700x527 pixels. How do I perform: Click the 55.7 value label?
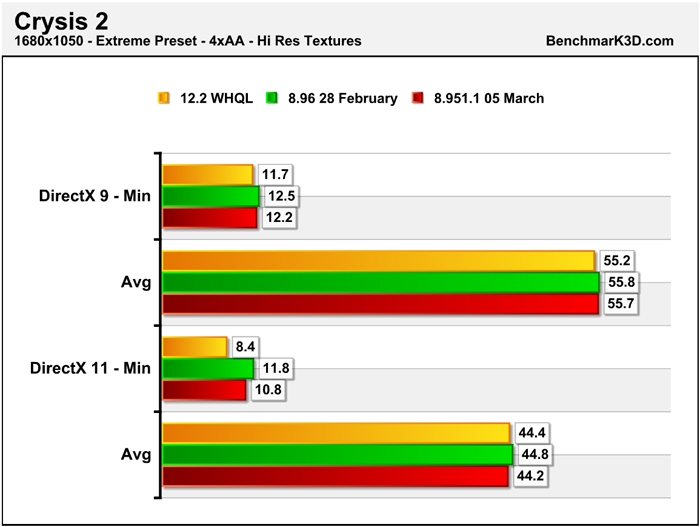[x=621, y=304]
